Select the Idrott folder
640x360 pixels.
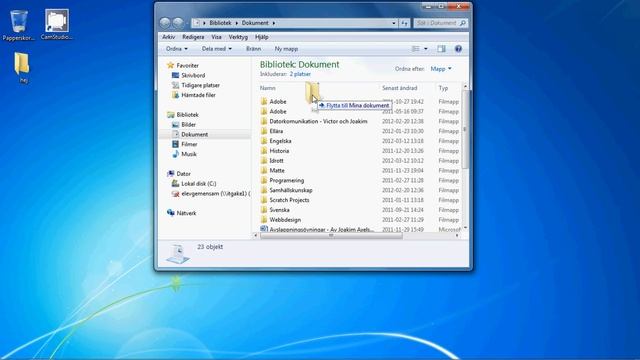(x=276, y=161)
